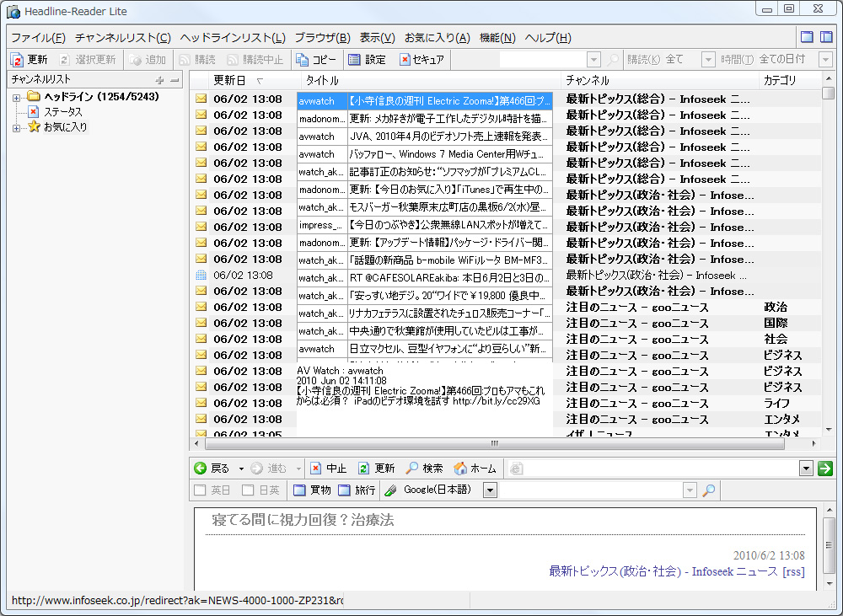Image resolution: width=843 pixels, height=616 pixels.
Task: Select the row with category 国際
Action: (505, 324)
